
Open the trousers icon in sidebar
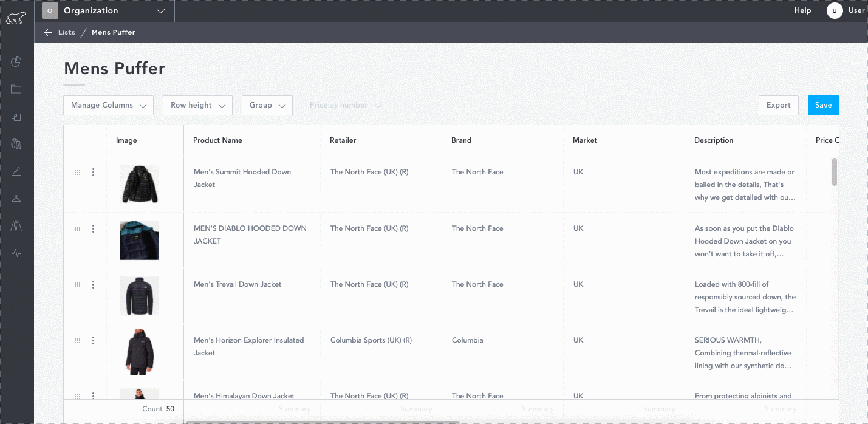[x=16, y=226]
